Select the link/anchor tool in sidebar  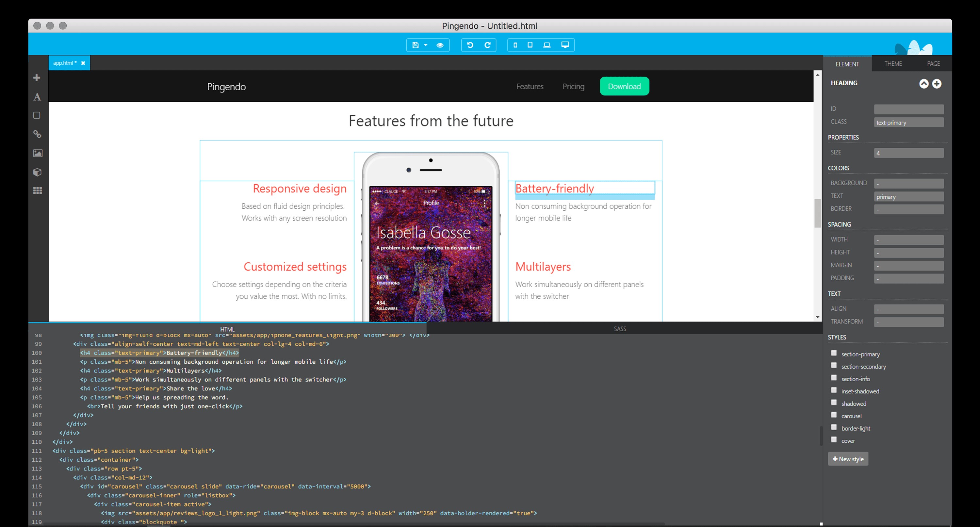(x=37, y=134)
